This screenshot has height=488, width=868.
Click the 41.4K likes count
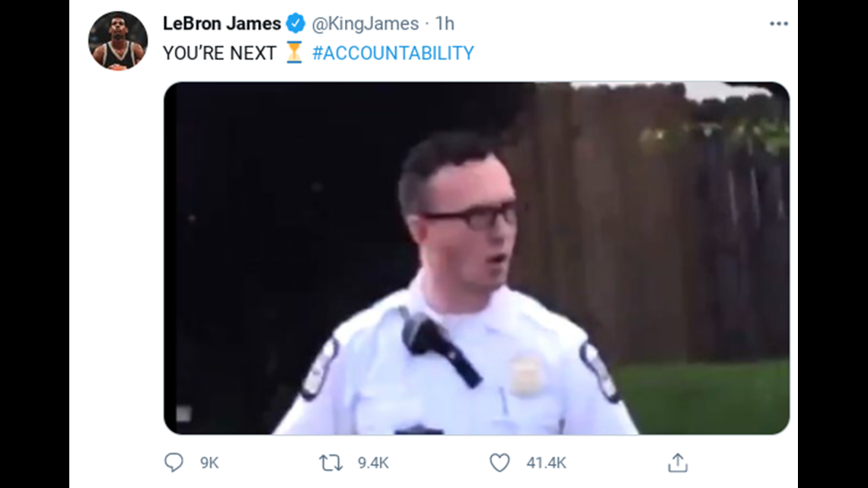pyautogui.click(x=547, y=463)
